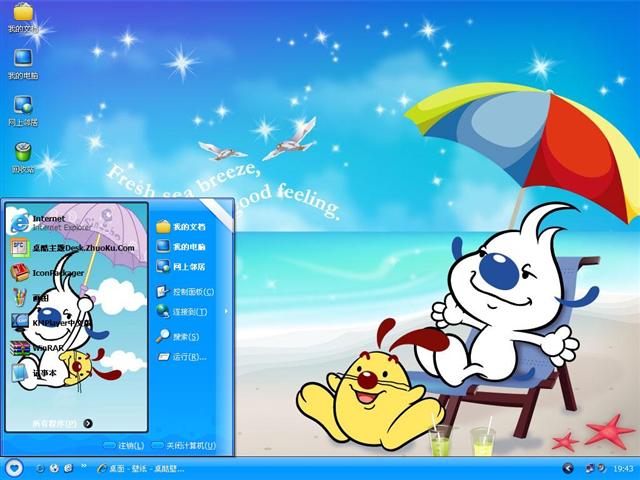Screen dimensions: 640x480
Task: Click the 连接到 globe icon
Action: (163, 311)
